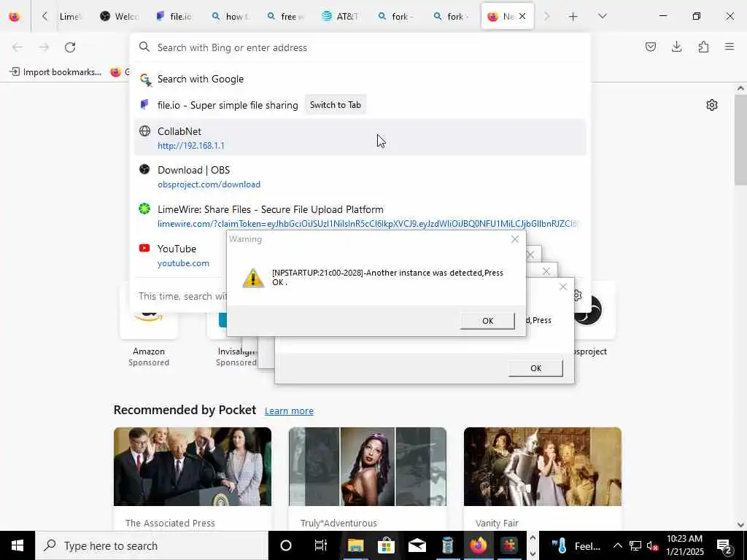Screen dimensions: 747x560
Task: Switch to the LimeWire tab
Action: click(x=71, y=17)
